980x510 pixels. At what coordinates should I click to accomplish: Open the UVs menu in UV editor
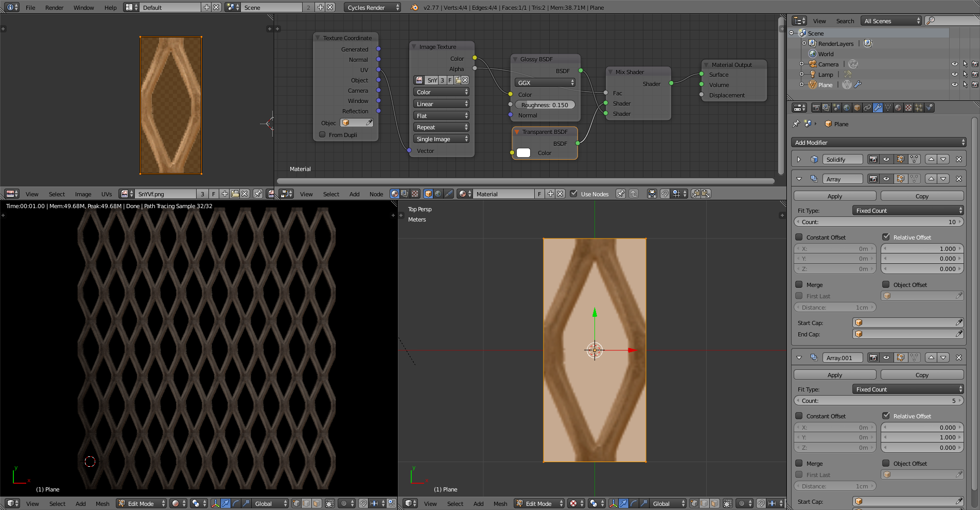107,194
